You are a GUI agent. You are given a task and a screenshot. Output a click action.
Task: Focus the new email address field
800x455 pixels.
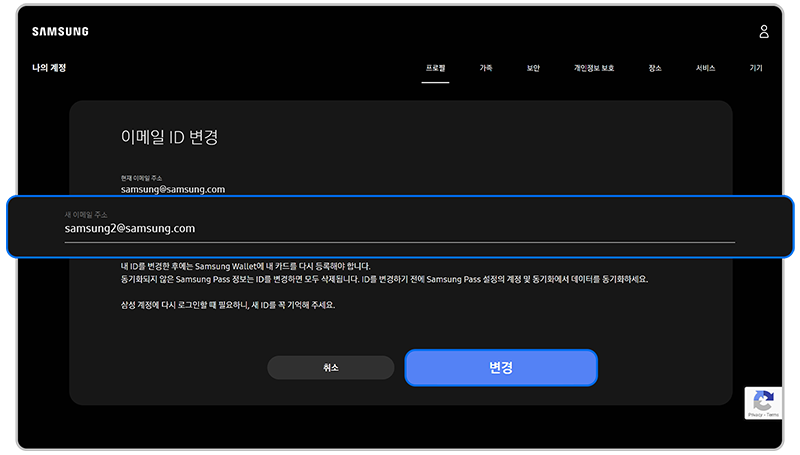(x=400, y=227)
